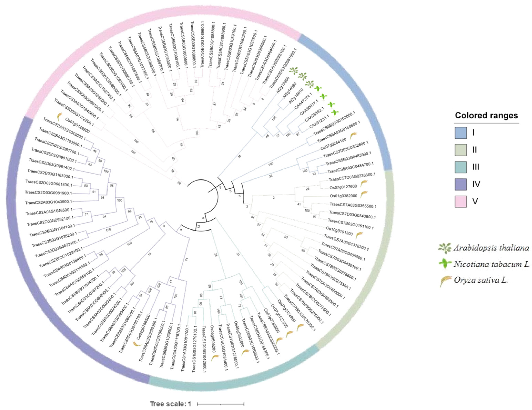Select leaf label TraesCS7B03G0151100.1

(x=351, y=224)
